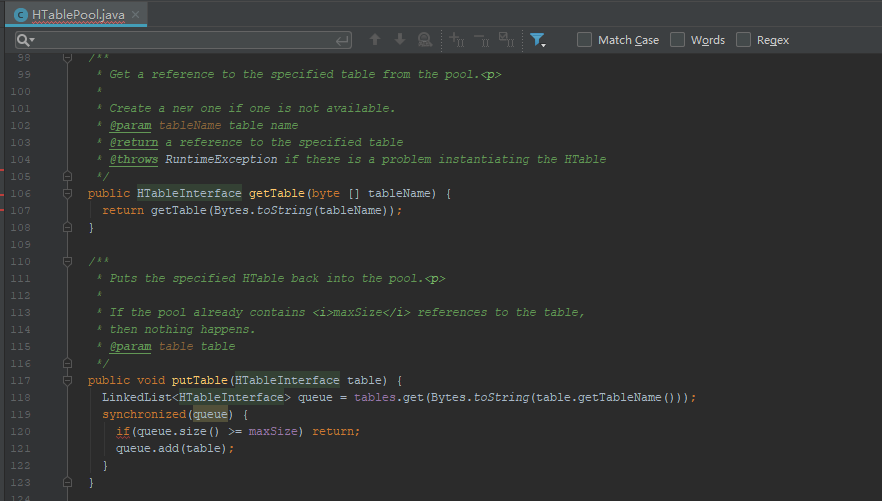Screen dimensions: 882x501
Task: Click the select all occurrences icon
Action: click(506, 40)
